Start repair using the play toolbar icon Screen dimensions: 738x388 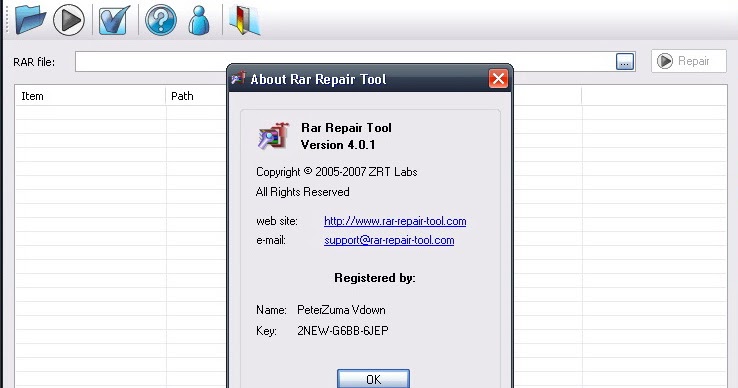coord(69,20)
